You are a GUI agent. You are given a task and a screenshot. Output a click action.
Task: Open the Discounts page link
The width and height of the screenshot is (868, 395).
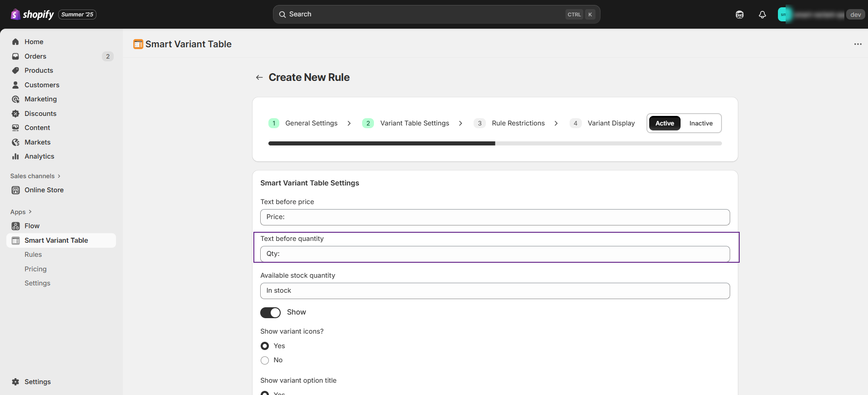click(x=40, y=114)
